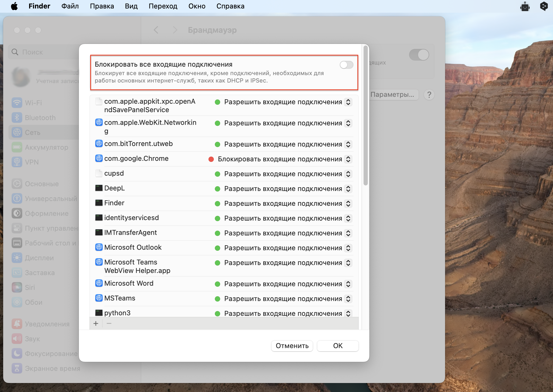Open the Справка menu
The height and width of the screenshot is (392, 553).
point(230,6)
